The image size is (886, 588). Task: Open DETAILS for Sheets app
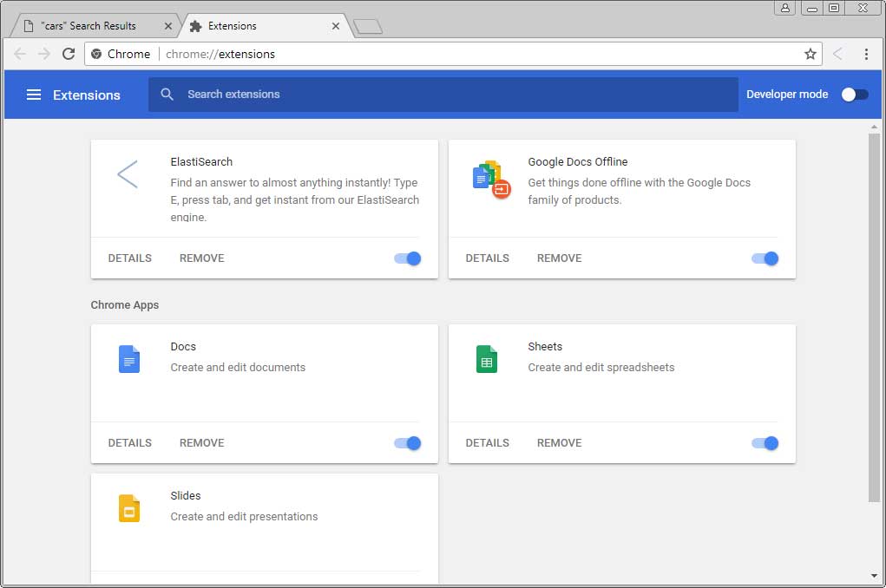pyautogui.click(x=487, y=443)
